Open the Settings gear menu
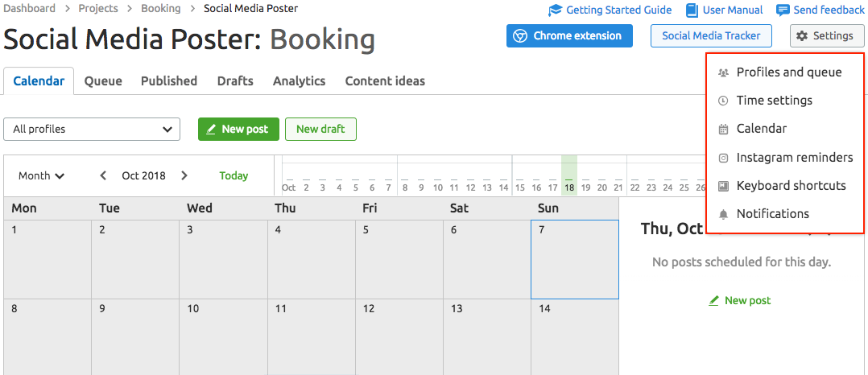Screen dimensions: 868x375 (827, 36)
